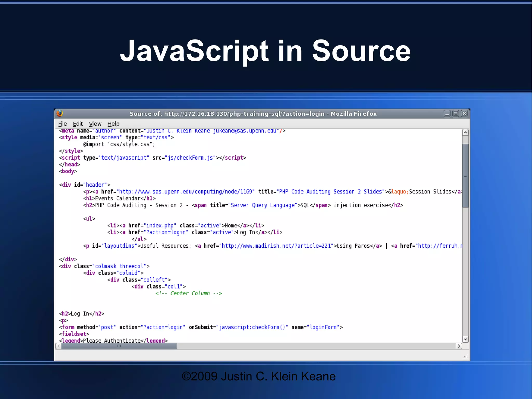532x399 pixels.
Task: Click the Firefox logo icon in title bar
Action: coord(60,113)
